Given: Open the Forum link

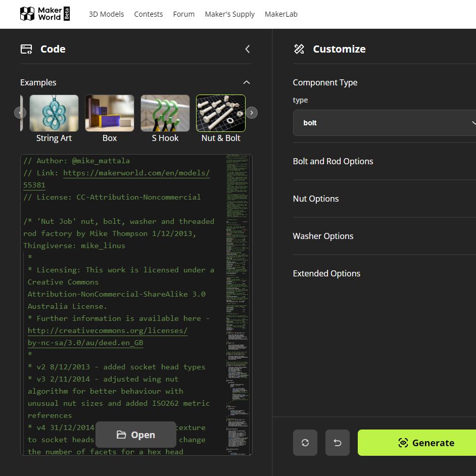Looking at the screenshot, I should [x=183, y=14].
